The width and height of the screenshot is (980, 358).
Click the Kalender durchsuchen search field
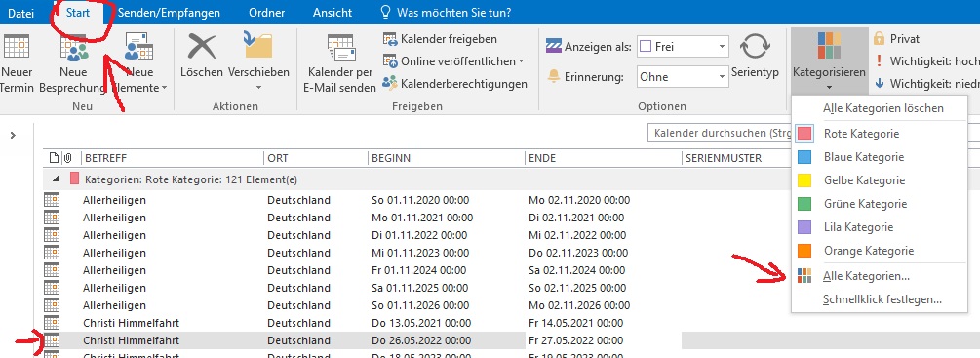[x=719, y=133]
